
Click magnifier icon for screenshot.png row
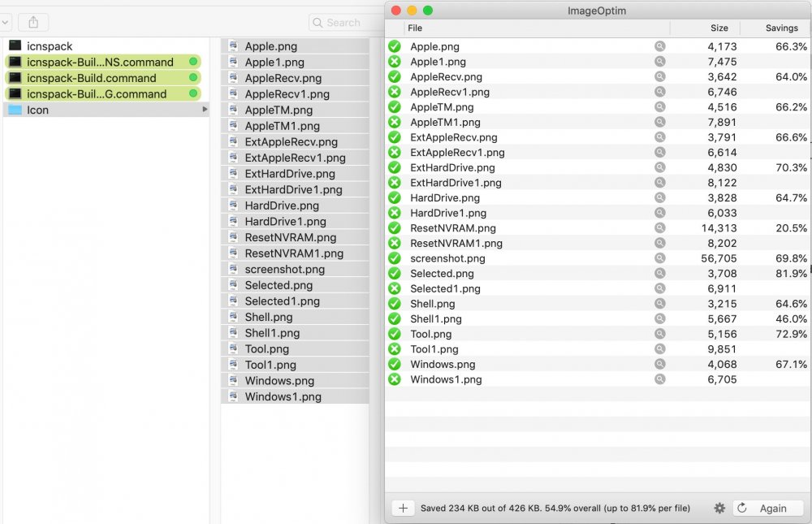tap(659, 258)
